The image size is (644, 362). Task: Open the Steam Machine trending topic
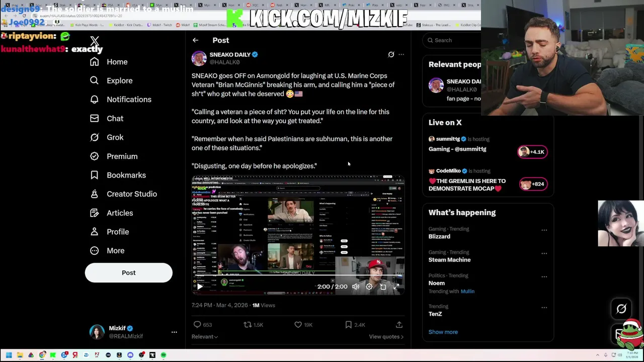(449, 260)
